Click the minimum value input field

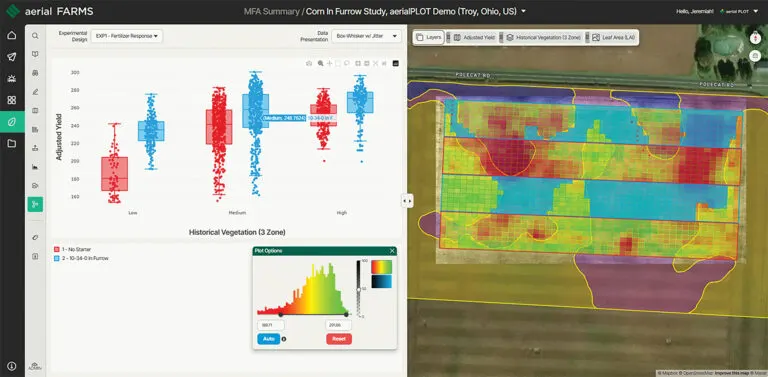point(270,325)
